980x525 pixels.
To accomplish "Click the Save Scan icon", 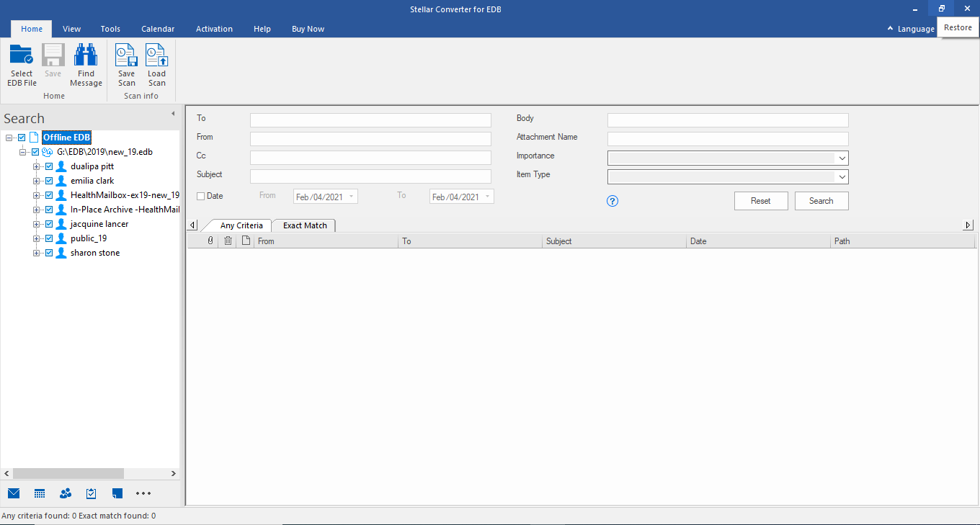I will point(126,55).
